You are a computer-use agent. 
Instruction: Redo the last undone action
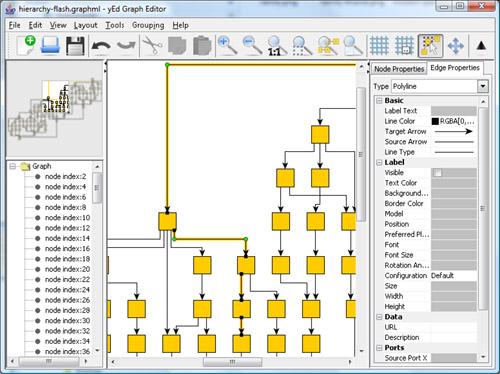[126, 46]
